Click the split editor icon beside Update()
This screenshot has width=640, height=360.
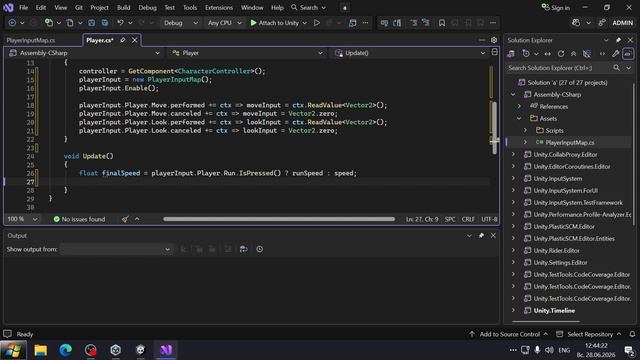(494, 52)
